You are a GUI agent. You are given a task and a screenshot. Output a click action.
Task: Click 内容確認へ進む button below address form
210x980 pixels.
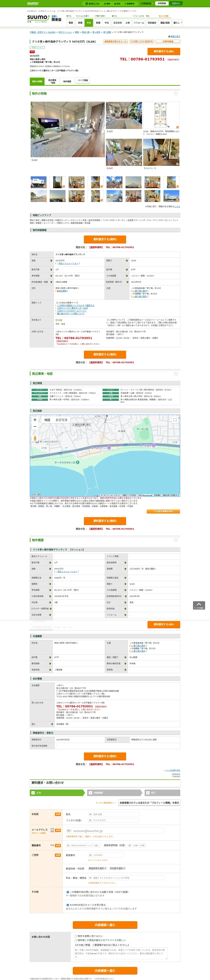click(105, 925)
